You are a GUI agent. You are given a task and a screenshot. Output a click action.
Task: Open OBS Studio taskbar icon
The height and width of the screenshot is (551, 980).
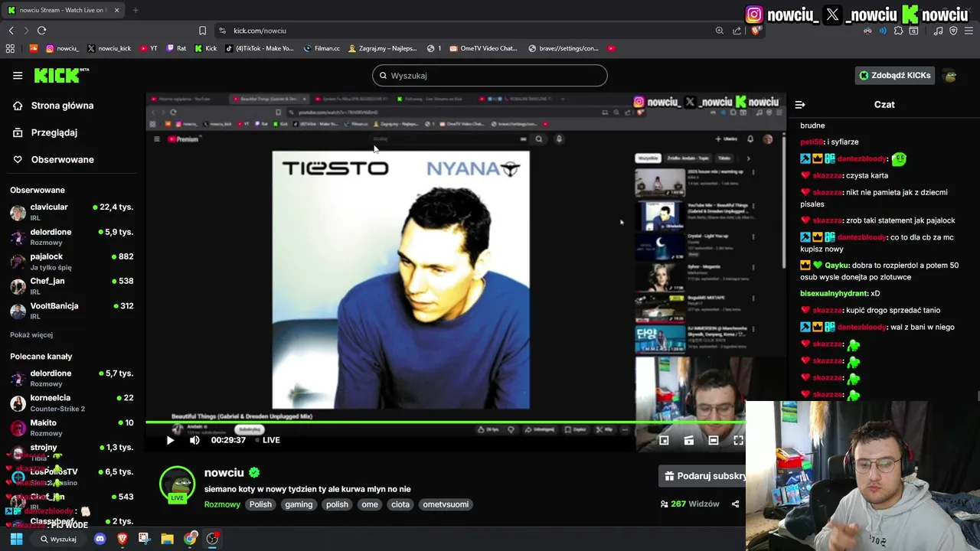click(x=212, y=539)
